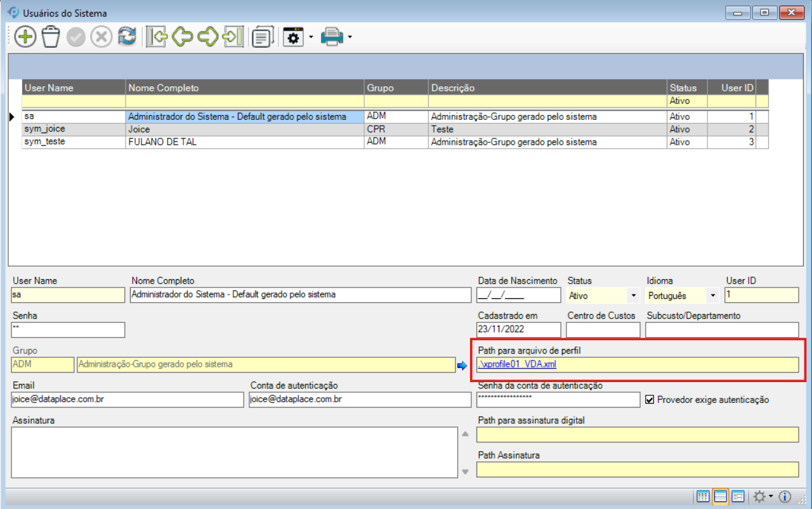
Task: Click the blue arrow beside Grupo description
Action: (462, 365)
